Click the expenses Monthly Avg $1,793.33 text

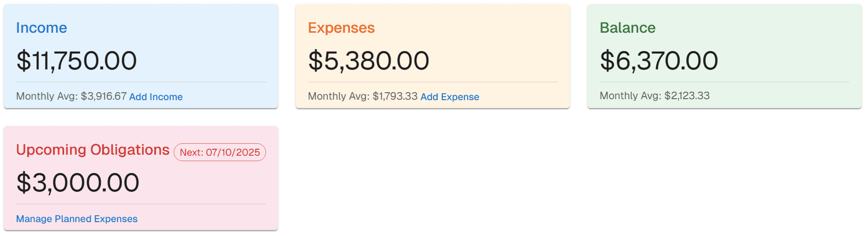click(363, 96)
